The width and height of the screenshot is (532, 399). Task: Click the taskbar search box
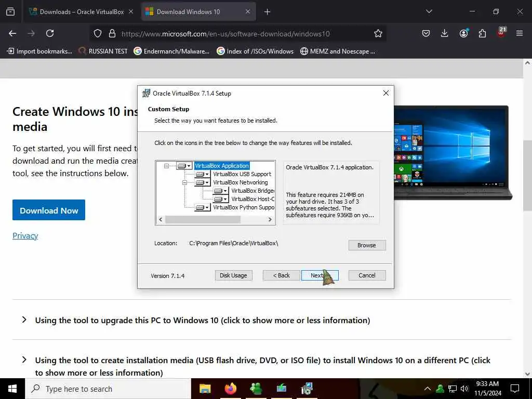point(108,389)
